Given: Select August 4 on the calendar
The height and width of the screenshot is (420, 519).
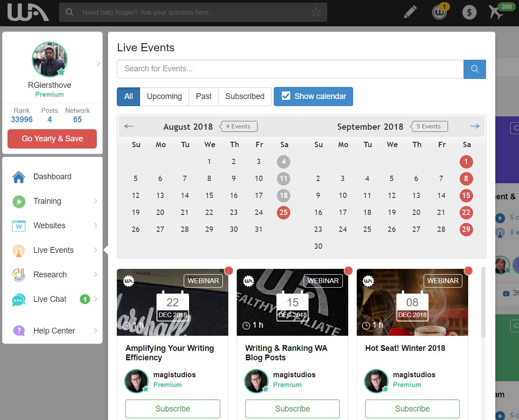Looking at the screenshot, I should [x=284, y=161].
